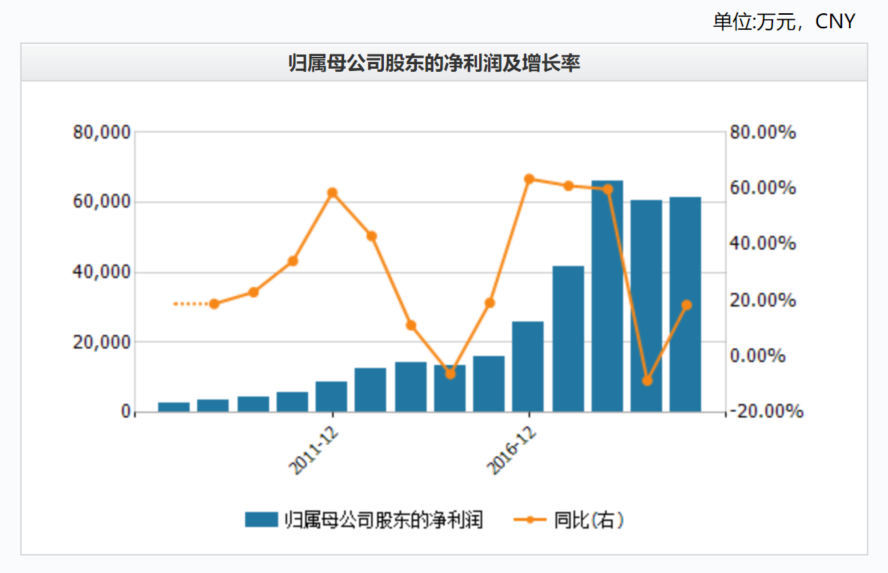The height and width of the screenshot is (573, 888).
Task: Click right axis value 60.00%
Action: click(x=762, y=188)
